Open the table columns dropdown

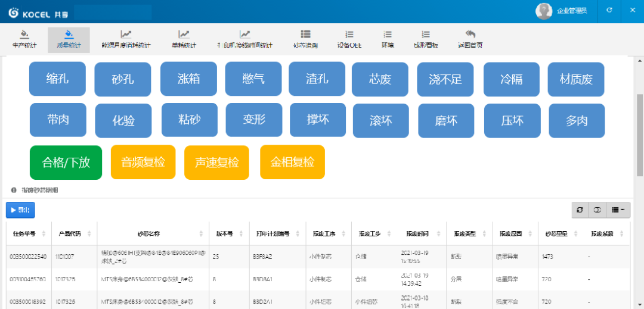(618, 210)
